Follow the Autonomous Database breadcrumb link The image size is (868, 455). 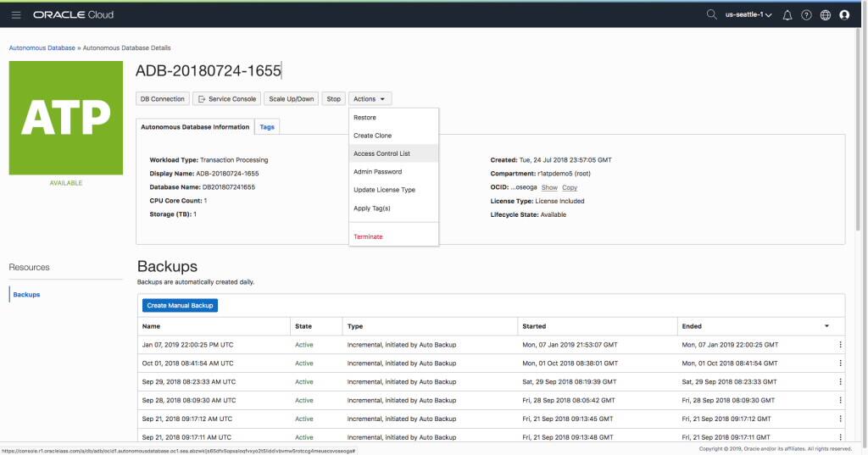(42, 48)
